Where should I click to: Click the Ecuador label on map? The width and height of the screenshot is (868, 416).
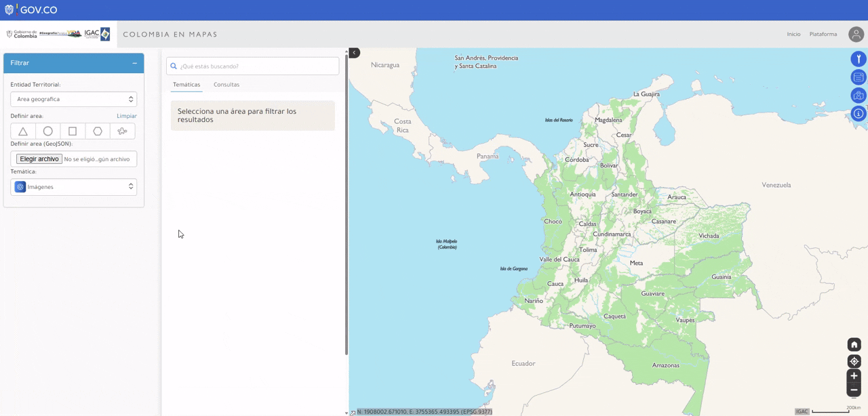pos(524,363)
